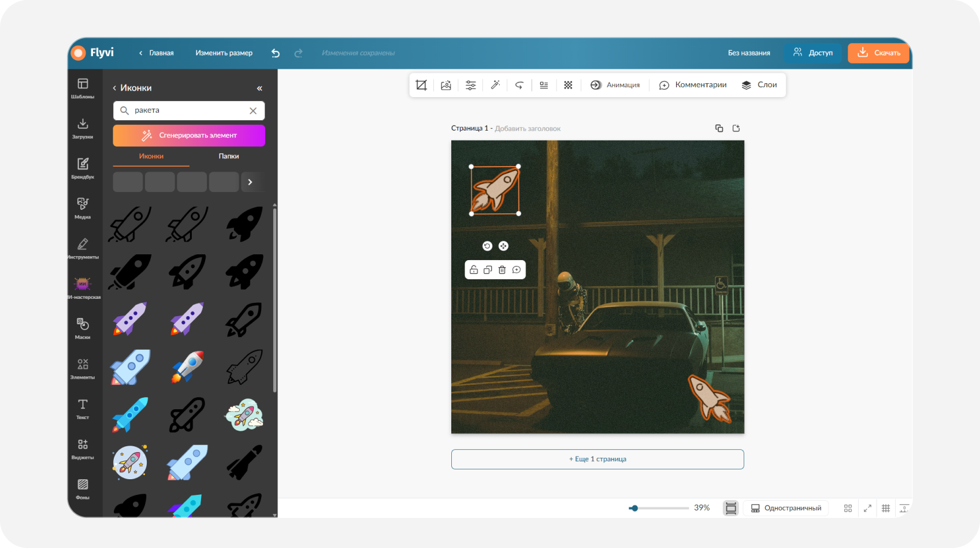Collapse the Иконки side panel with double chevron

(x=259, y=88)
